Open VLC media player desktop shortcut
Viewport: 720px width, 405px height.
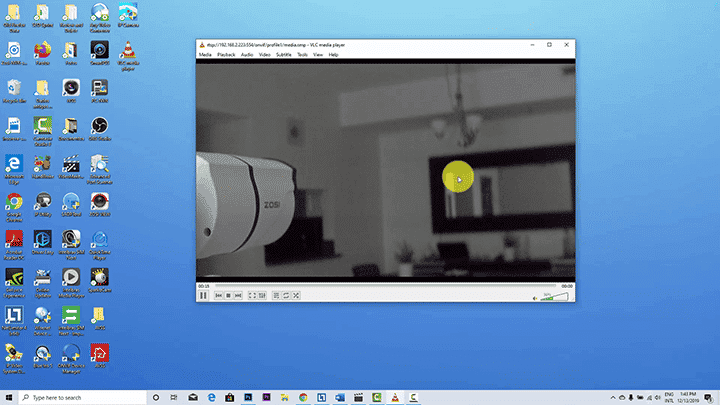[x=128, y=52]
